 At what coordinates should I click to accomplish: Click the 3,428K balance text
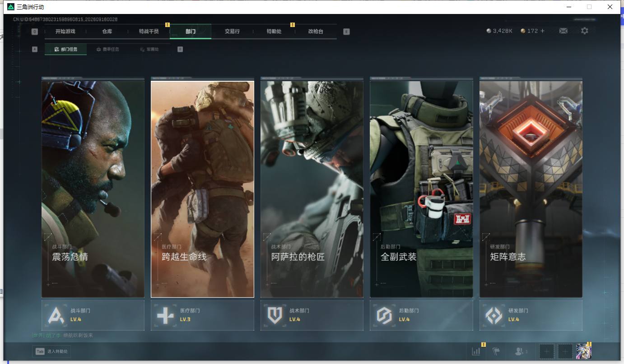[x=503, y=31]
